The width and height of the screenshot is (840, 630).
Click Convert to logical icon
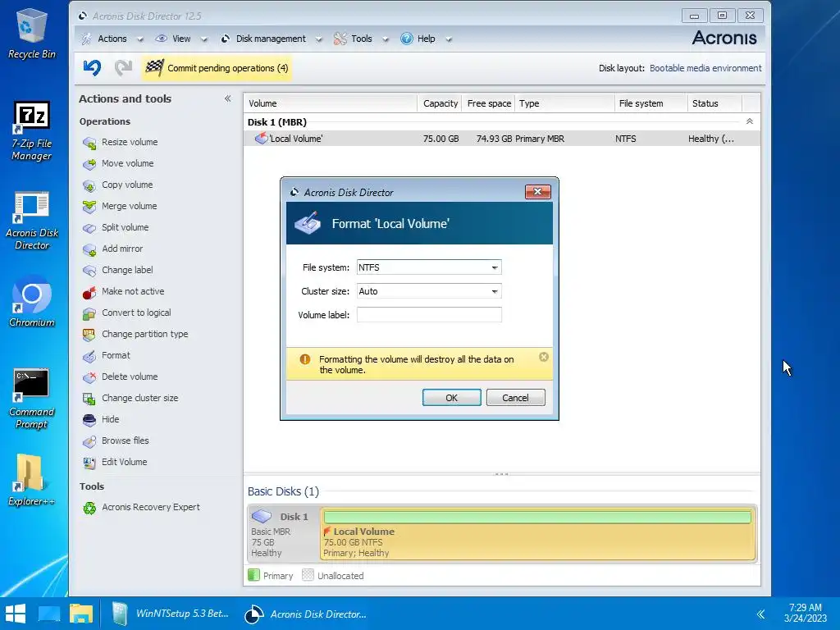(x=89, y=313)
